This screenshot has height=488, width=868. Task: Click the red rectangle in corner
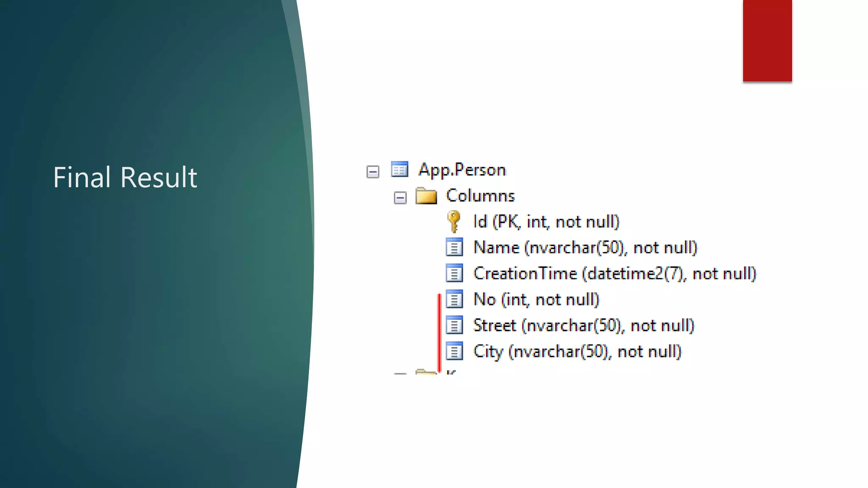click(767, 40)
